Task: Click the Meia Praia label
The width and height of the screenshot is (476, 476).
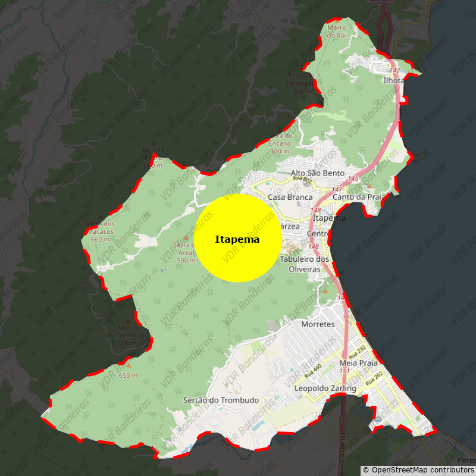Action: (358, 363)
